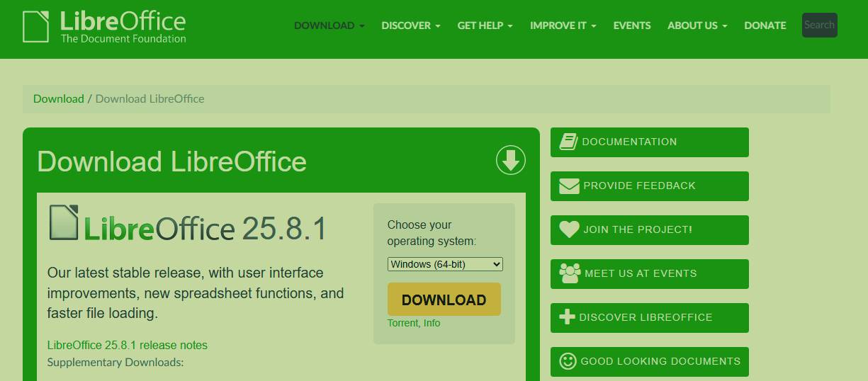868x381 pixels.
Task: Open the Download menu in navigation bar
Action: (329, 25)
